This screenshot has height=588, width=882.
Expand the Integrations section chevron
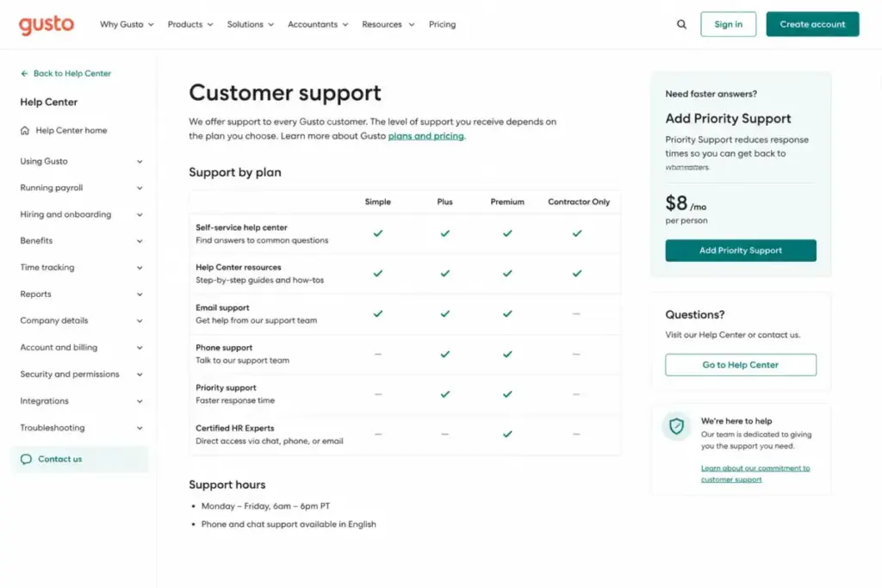coord(140,401)
